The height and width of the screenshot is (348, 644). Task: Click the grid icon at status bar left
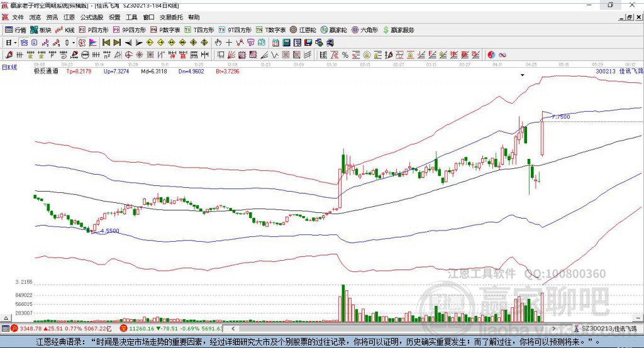[5, 329]
